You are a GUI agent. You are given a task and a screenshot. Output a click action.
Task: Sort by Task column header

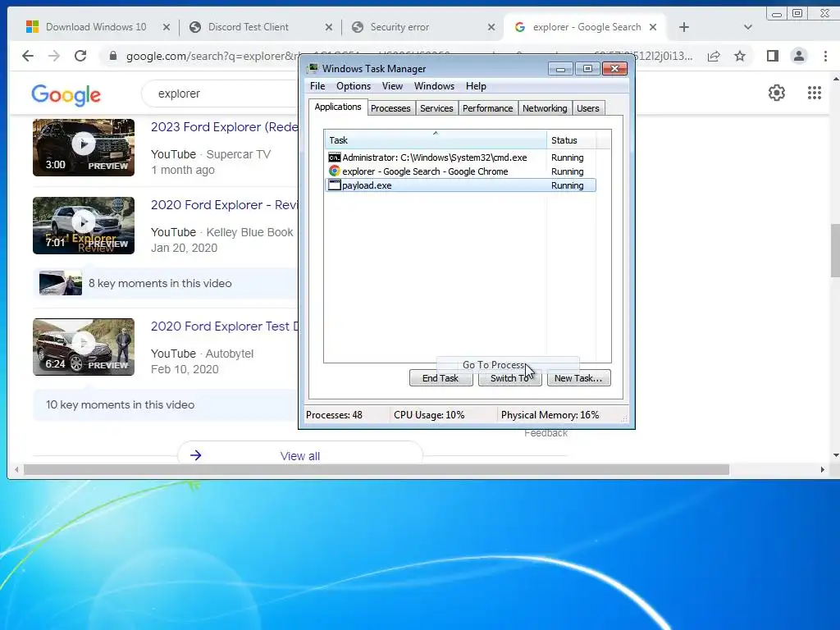[436, 139]
